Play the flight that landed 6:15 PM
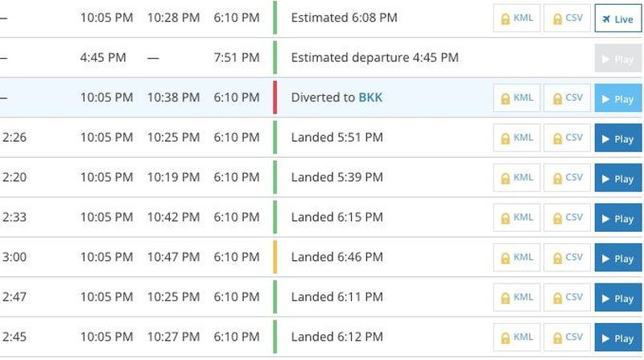The image size is (644, 360). 618,217
